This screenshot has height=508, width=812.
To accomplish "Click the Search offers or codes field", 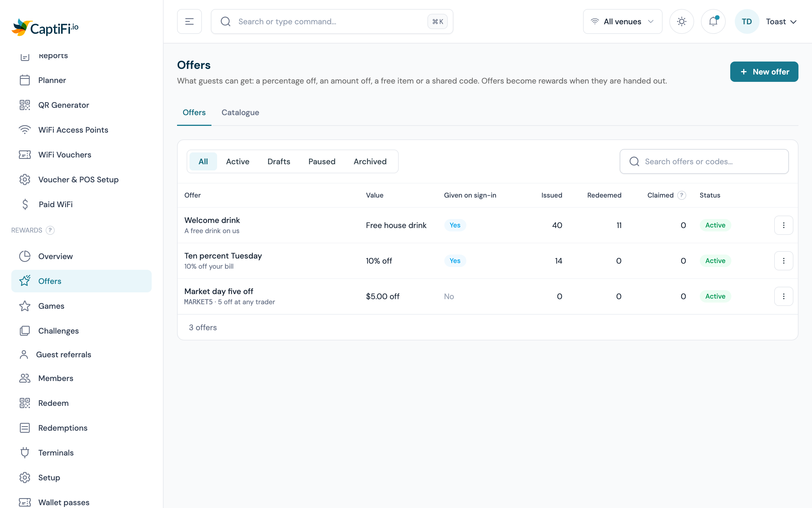I will (704, 161).
